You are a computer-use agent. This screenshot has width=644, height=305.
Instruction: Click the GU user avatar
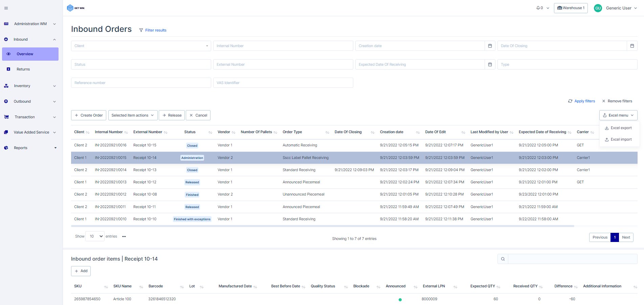tap(598, 8)
